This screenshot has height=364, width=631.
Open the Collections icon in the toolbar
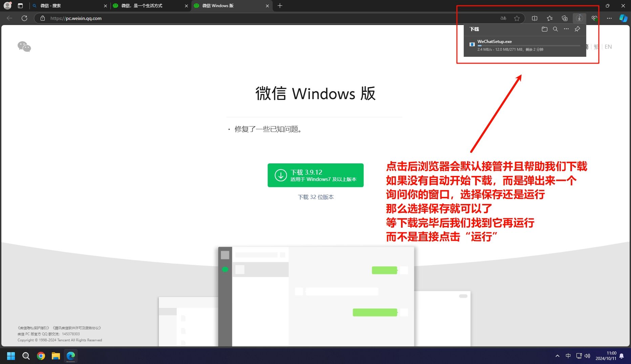tap(564, 18)
